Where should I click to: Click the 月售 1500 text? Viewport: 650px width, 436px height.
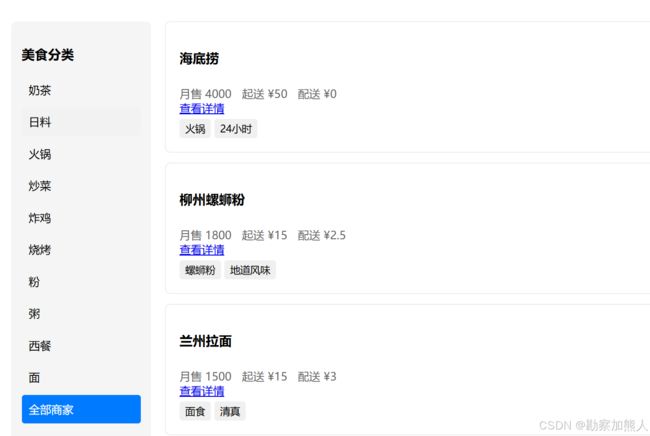[206, 377]
